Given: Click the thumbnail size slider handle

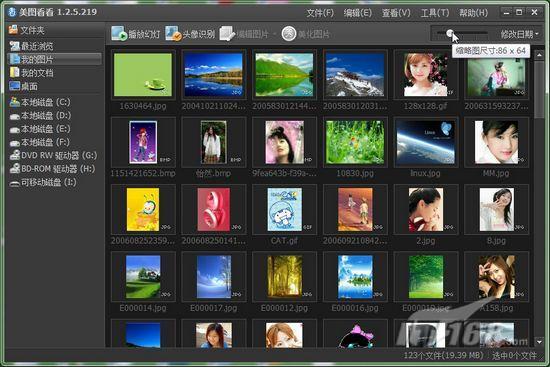Looking at the screenshot, I should [450, 33].
